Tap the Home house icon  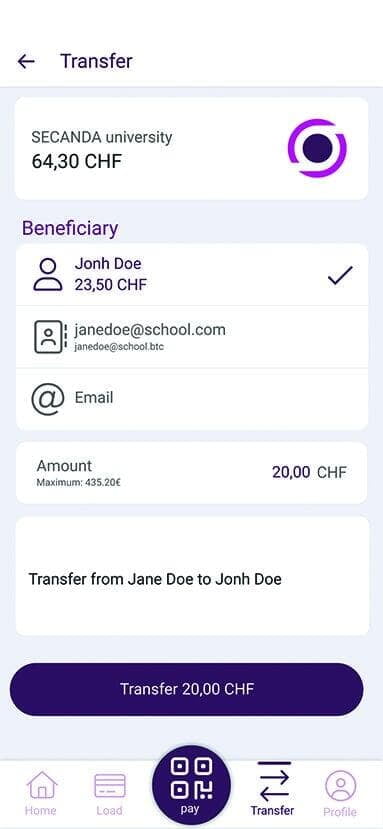pyautogui.click(x=41, y=786)
